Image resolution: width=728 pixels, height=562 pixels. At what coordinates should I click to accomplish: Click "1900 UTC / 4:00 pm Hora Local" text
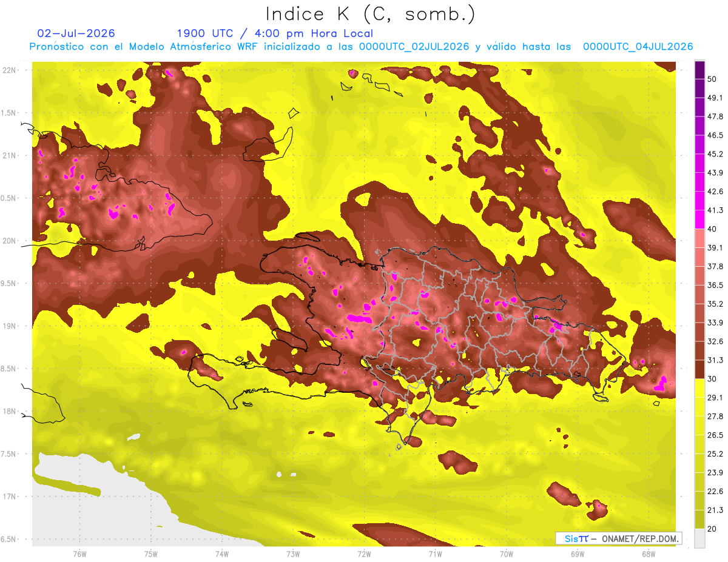click(275, 33)
